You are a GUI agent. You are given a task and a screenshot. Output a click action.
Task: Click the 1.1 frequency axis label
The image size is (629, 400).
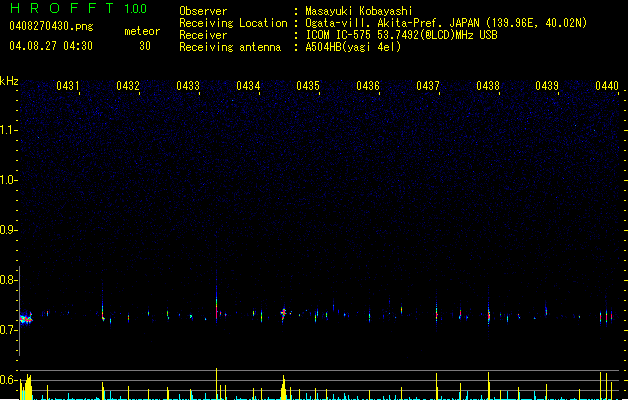pyautogui.click(x=8, y=130)
